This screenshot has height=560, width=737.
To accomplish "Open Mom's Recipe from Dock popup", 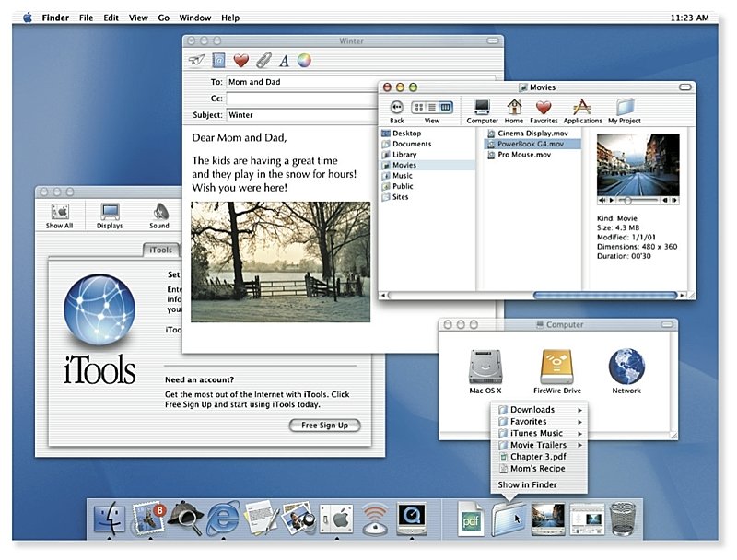I will [x=540, y=469].
